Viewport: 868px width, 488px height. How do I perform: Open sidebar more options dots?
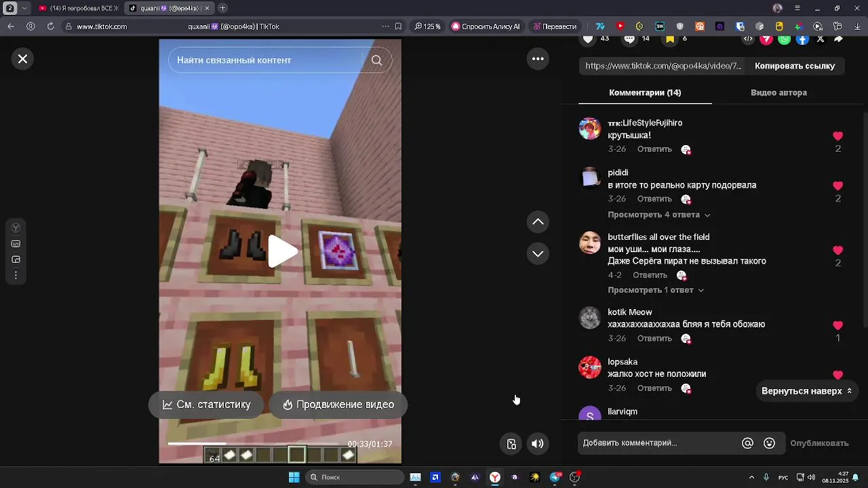click(x=16, y=276)
